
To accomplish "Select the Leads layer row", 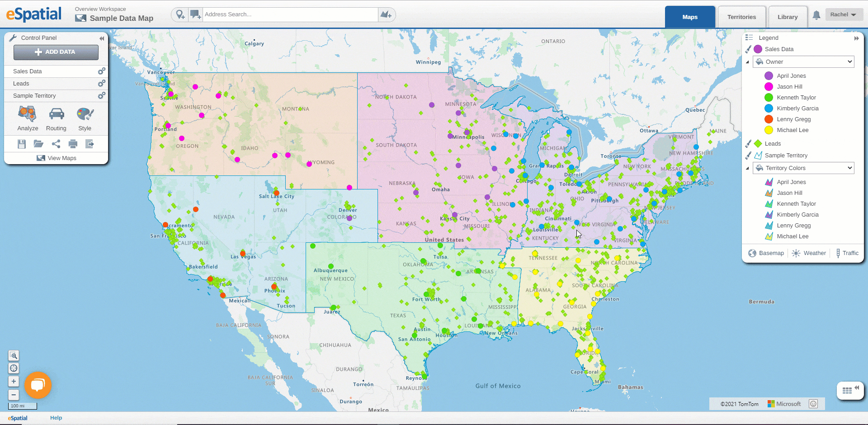I will [56, 83].
